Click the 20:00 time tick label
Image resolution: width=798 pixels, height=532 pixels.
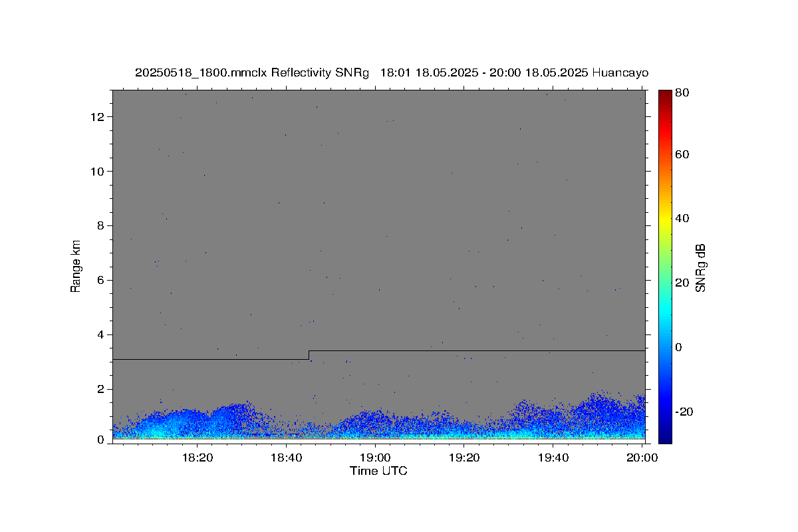point(642,458)
